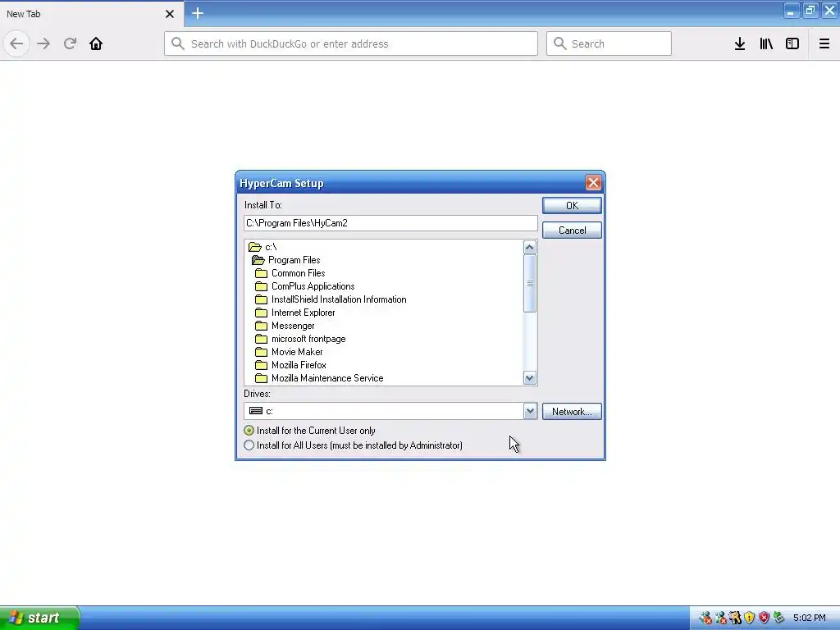Choose the Internet Explorer folder
The image size is (840, 630).
(x=295, y=313)
